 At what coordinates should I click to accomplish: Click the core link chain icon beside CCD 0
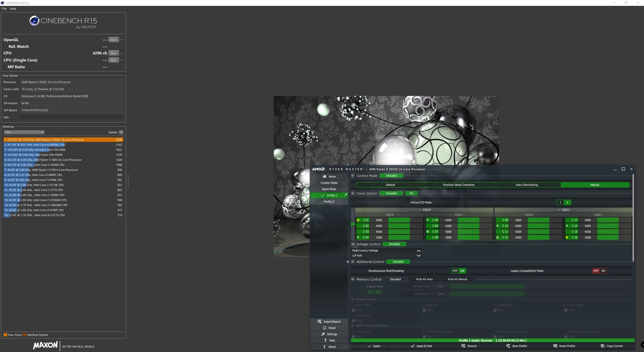click(x=353, y=224)
